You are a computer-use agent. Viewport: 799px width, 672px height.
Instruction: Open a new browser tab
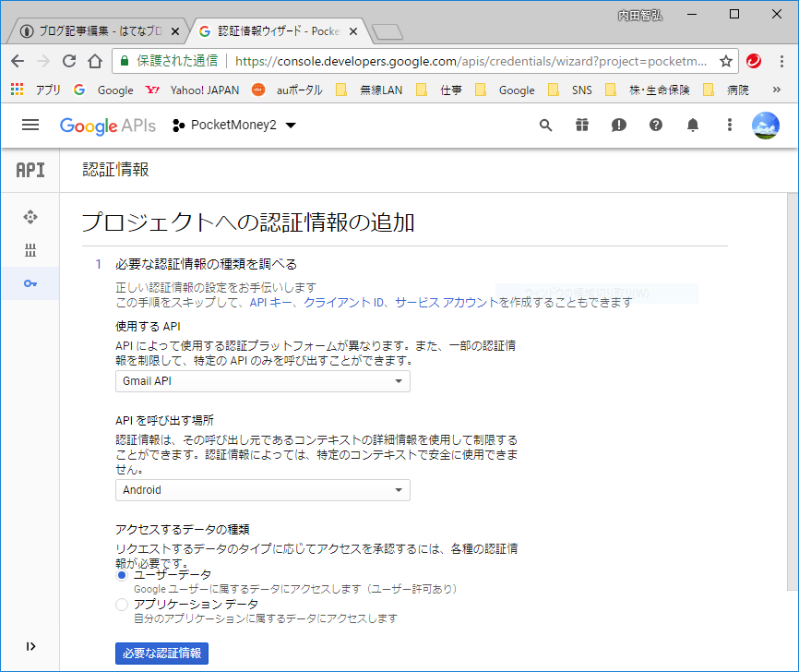click(x=388, y=32)
